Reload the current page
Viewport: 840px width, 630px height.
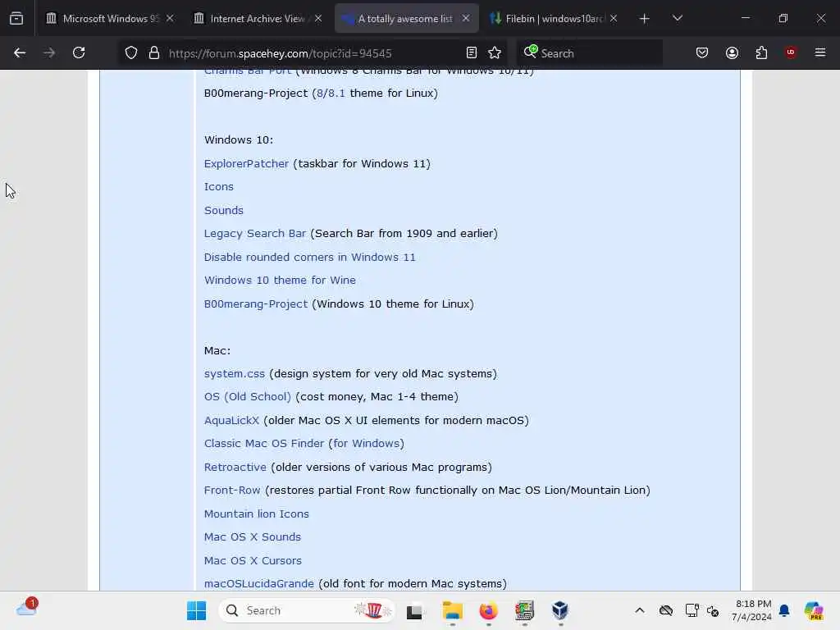coord(79,52)
